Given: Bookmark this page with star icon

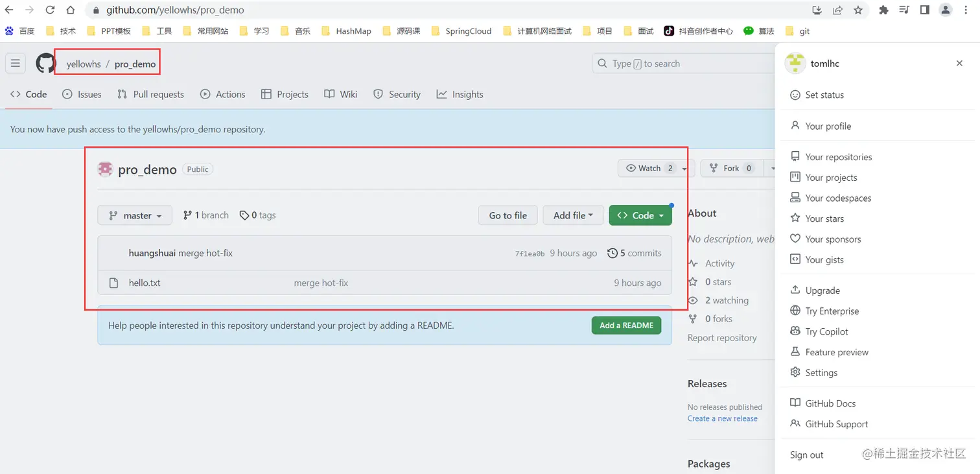Looking at the screenshot, I should 858,10.
